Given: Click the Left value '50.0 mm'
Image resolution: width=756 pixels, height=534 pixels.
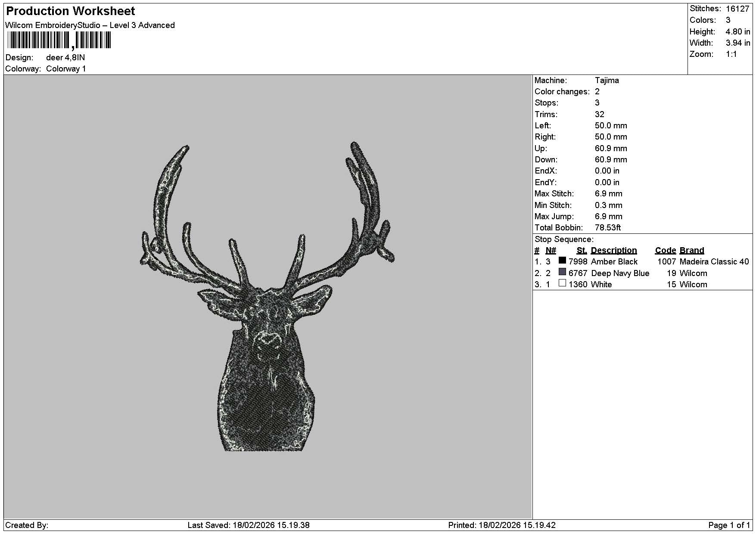Looking at the screenshot, I should point(611,126).
